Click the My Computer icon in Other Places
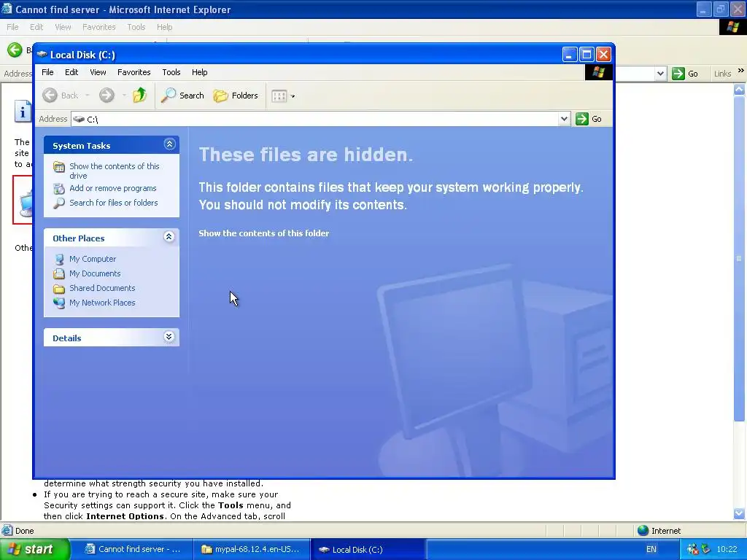Image resolution: width=747 pixels, height=560 pixels. [x=59, y=259]
